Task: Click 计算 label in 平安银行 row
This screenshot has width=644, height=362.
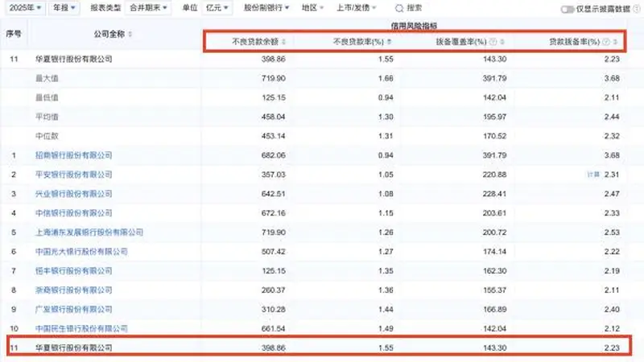Action: (593, 175)
